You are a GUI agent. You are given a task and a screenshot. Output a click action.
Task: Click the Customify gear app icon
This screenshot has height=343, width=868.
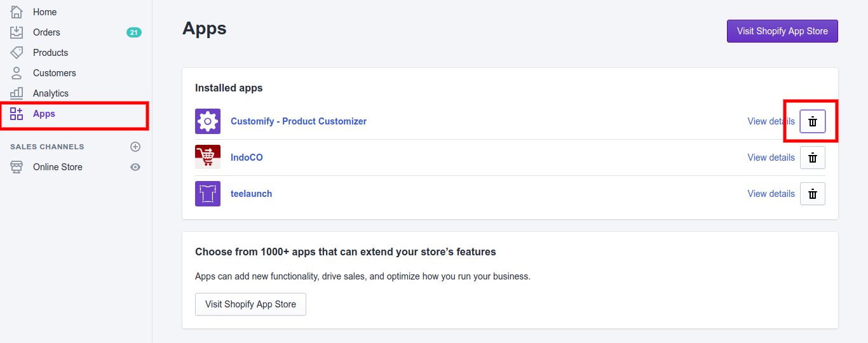tap(208, 121)
